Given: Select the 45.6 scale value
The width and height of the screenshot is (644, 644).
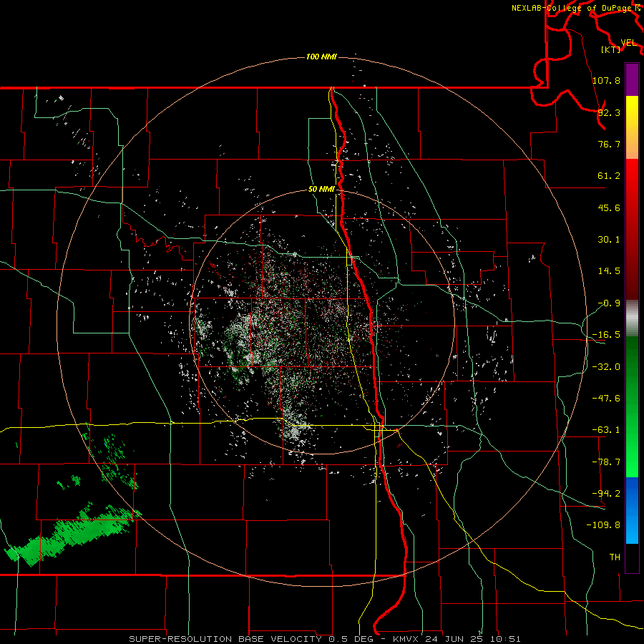Looking at the screenshot, I should click(x=609, y=208).
